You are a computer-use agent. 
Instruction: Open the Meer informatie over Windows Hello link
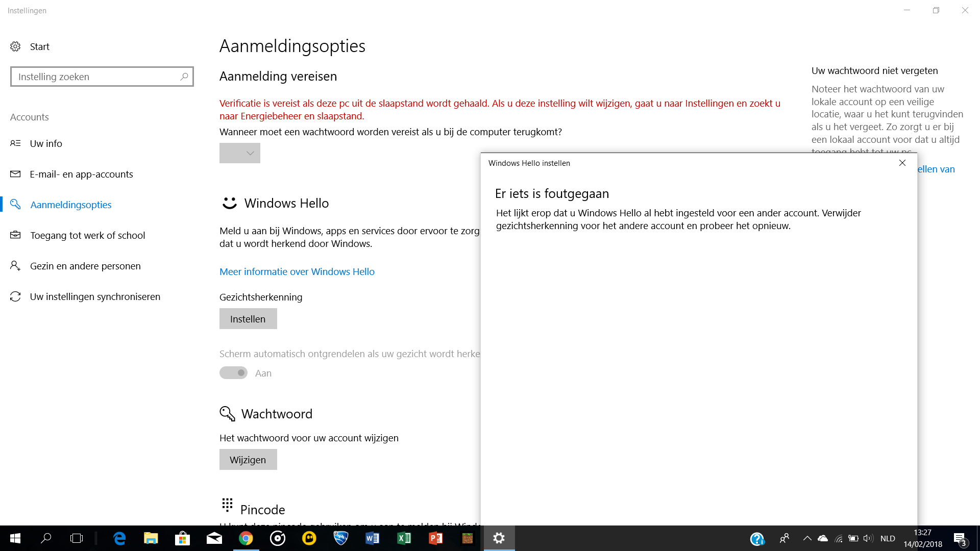297,271
